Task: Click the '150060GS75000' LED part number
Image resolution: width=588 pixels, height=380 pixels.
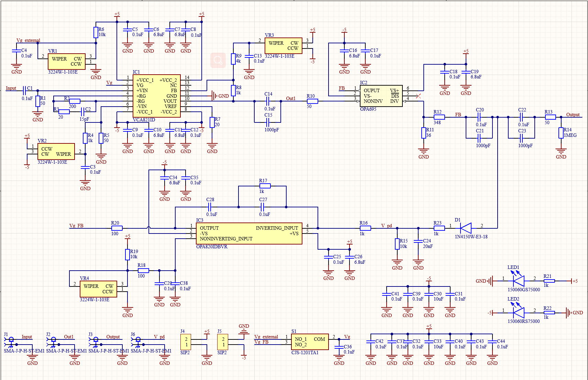Action: [524, 290]
